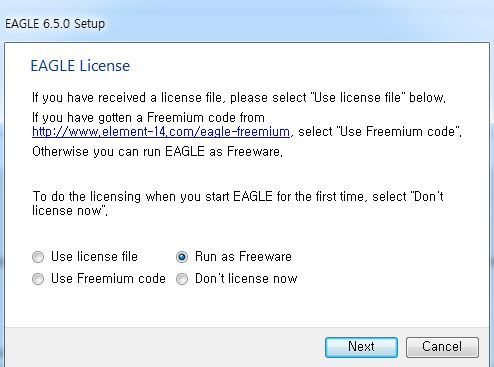Select the "Run as Freeware" radio button

tap(182, 257)
